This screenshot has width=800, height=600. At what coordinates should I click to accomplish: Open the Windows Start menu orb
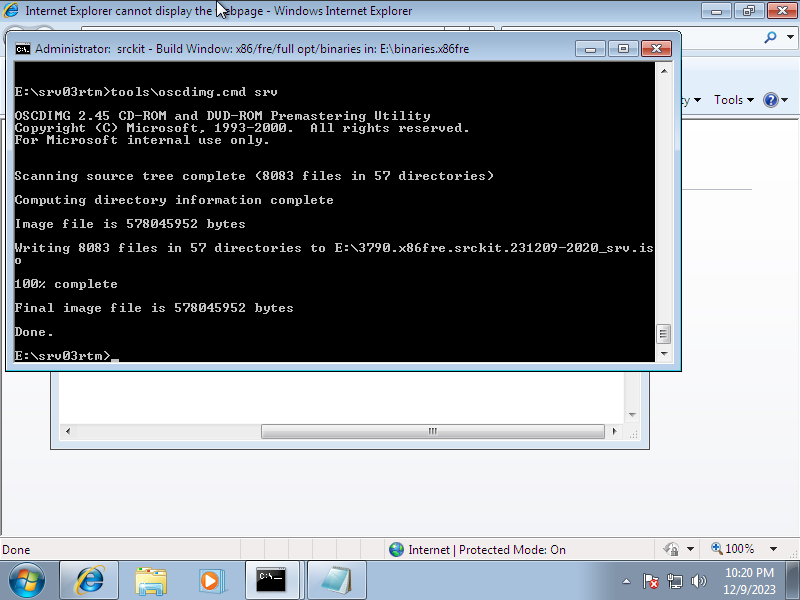click(x=27, y=581)
